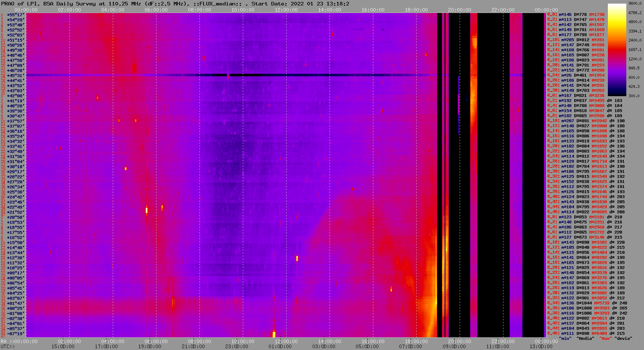Click the flux color scale bar

click(x=617, y=50)
